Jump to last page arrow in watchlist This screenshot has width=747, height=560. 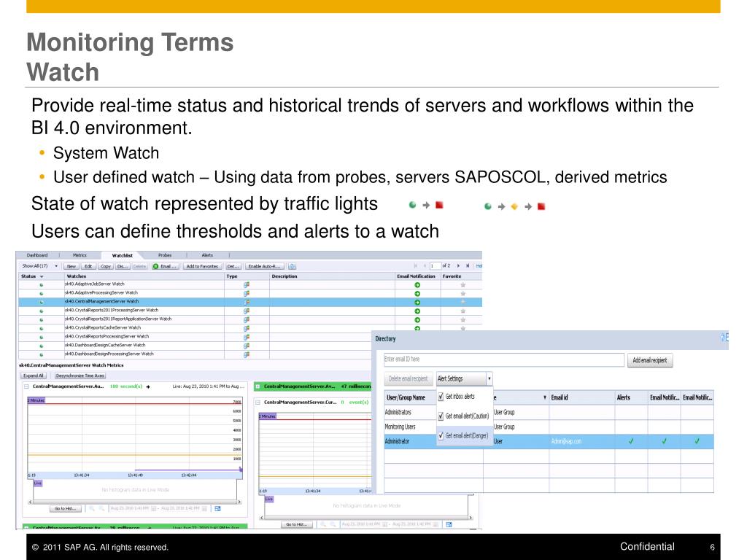(468, 265)
